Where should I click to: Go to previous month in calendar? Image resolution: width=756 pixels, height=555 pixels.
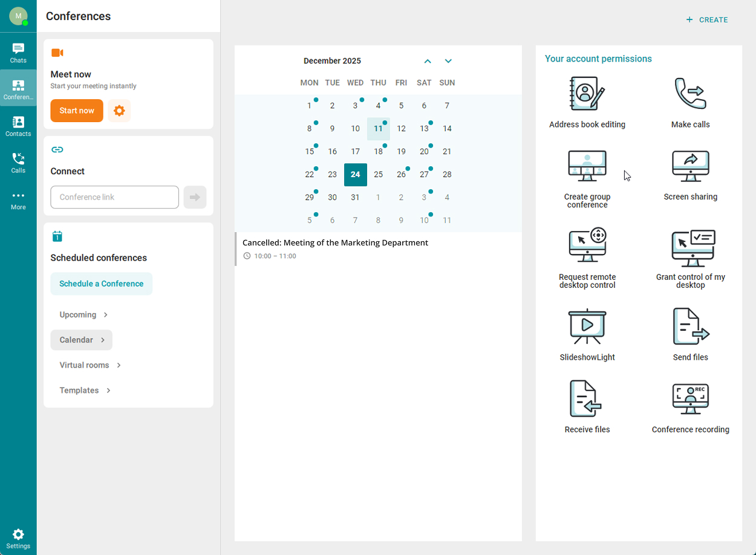(x=428, y=61)
